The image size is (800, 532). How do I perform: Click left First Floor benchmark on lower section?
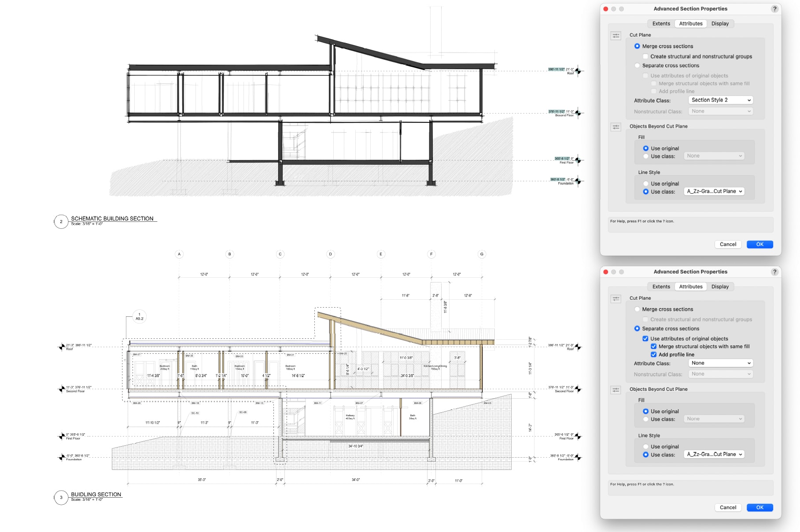pyautogui.click(x=61, y=436)
